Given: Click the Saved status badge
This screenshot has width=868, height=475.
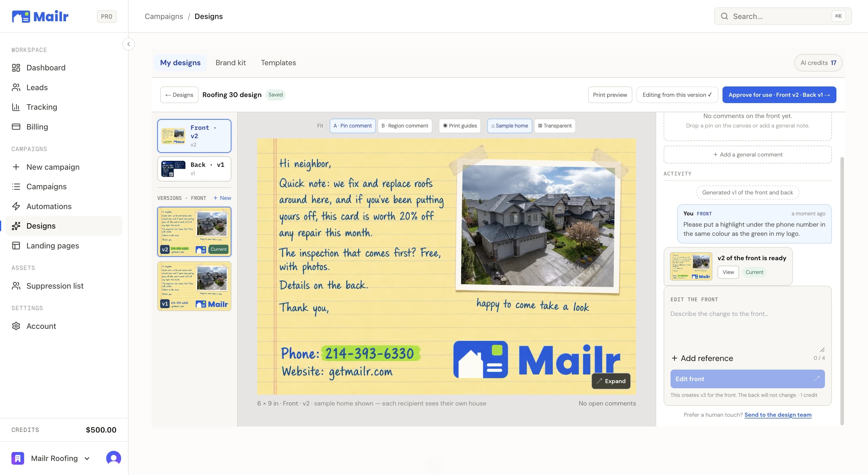Looking at the screenshot, I should click(275, 95).
